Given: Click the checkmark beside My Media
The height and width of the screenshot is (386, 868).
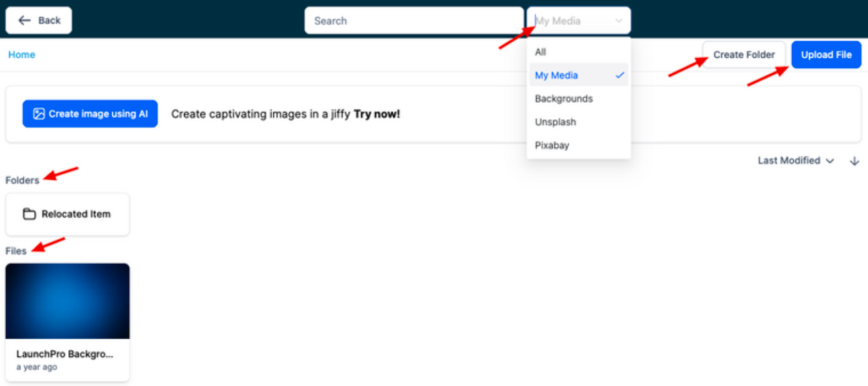Looking at the screenshot, I should coord(620,75).
